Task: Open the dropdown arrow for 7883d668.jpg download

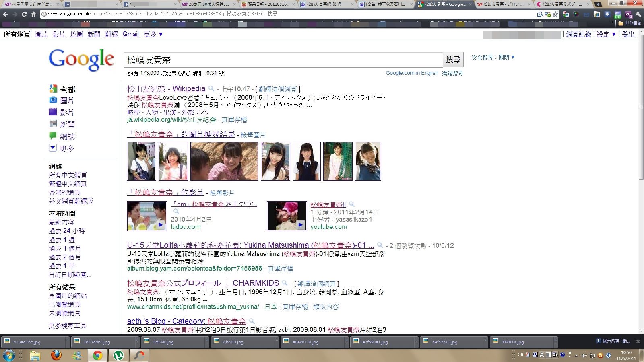Action: click(x=138, y=342)
